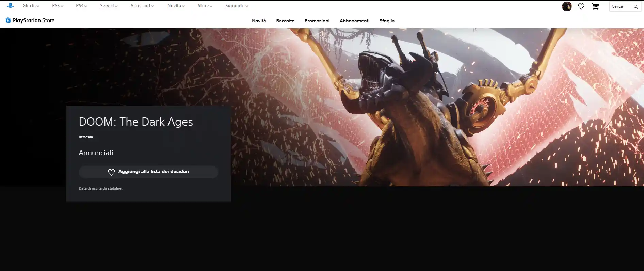The image size is (644, 271).
Task: Click the search magnifier icon
Action: point(635,7)
